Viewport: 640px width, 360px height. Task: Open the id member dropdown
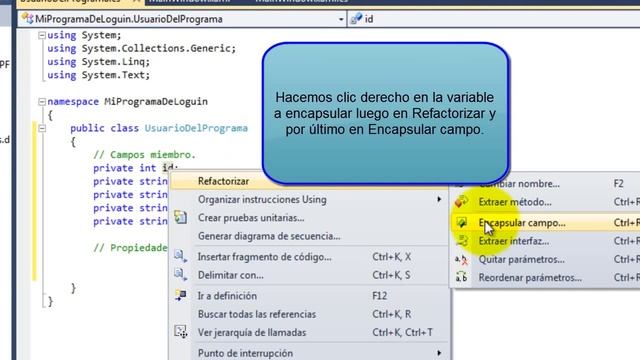point(493,19)
